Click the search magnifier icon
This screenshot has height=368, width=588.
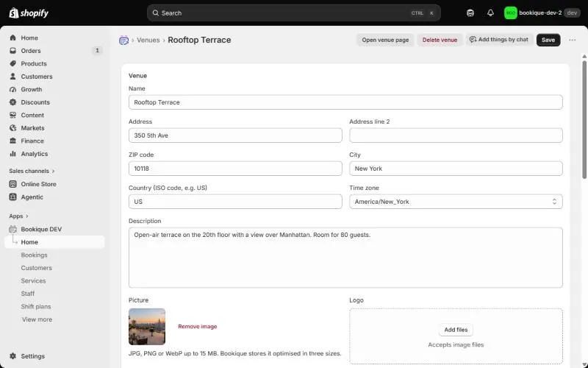coord(155,13)
